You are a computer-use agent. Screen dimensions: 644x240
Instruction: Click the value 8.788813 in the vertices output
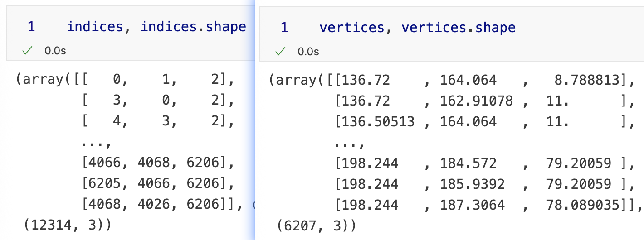tap(587, 81)
